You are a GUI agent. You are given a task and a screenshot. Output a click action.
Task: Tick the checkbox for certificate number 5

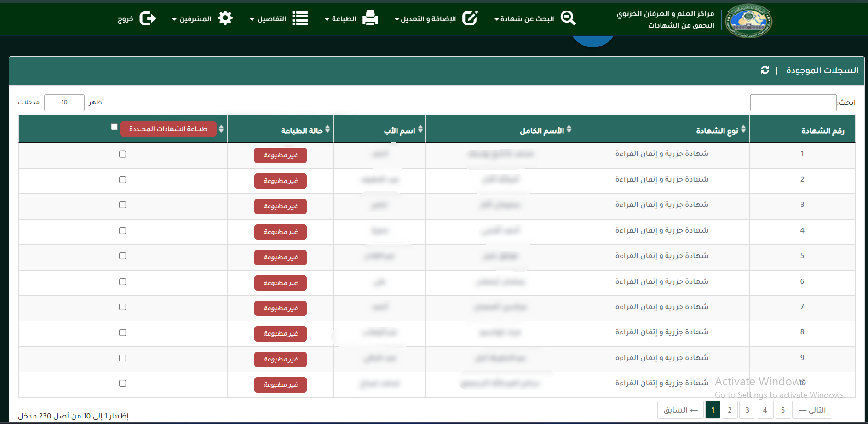[122, 256]
